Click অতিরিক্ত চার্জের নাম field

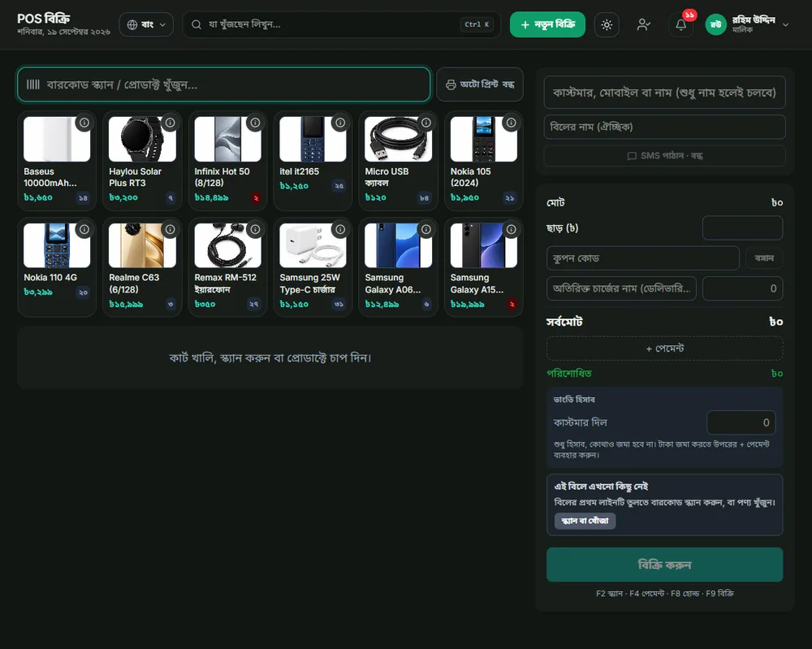[621, 288]
